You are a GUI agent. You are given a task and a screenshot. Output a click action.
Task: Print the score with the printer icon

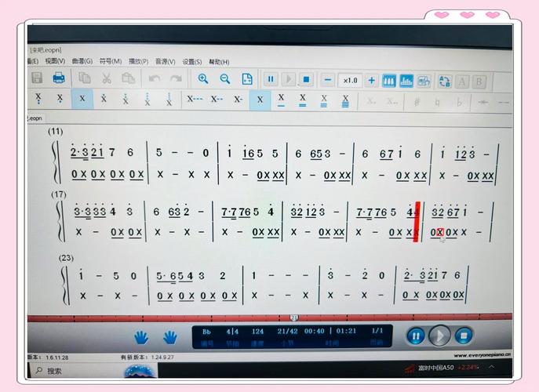pyautogui.click(x=59, y=78)
